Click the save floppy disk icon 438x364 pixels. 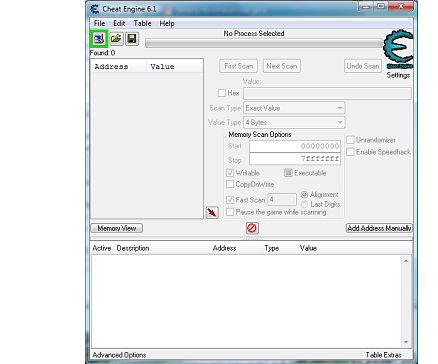point(132,39)
